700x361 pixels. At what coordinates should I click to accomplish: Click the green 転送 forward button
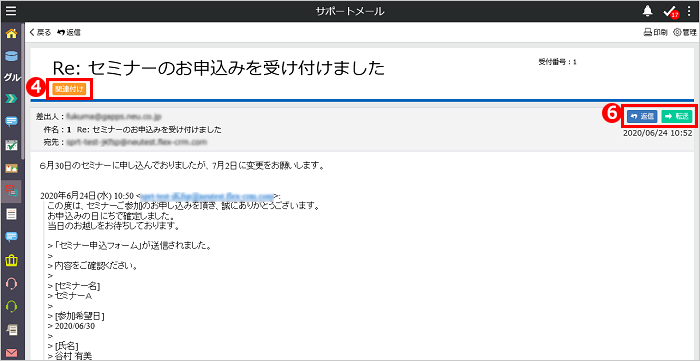[677, 116]
